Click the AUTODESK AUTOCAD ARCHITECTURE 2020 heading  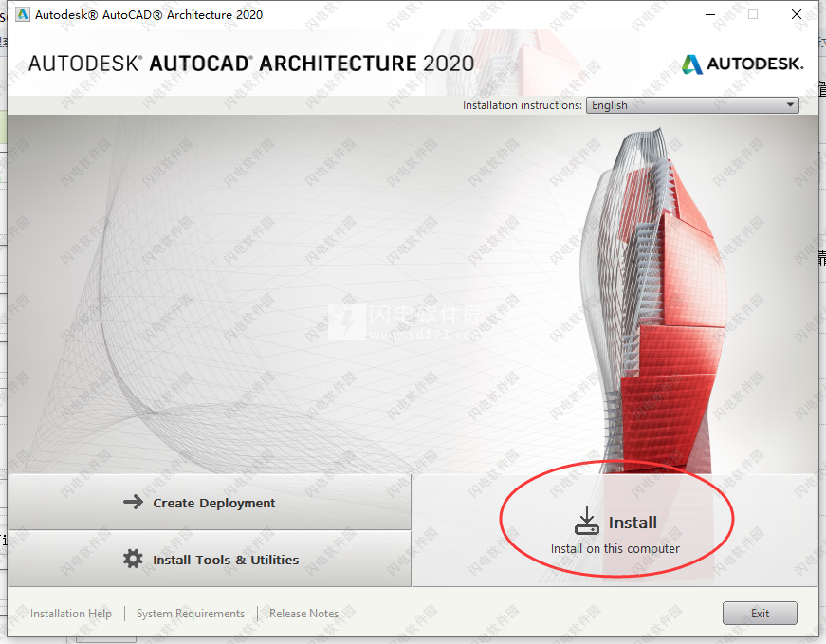[x=251, y=64]
